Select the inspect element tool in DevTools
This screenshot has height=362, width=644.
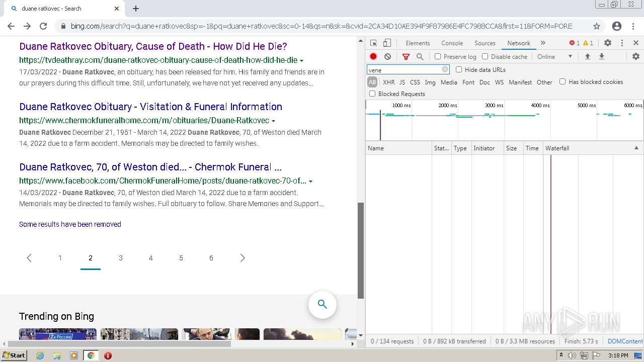[373, 43]
